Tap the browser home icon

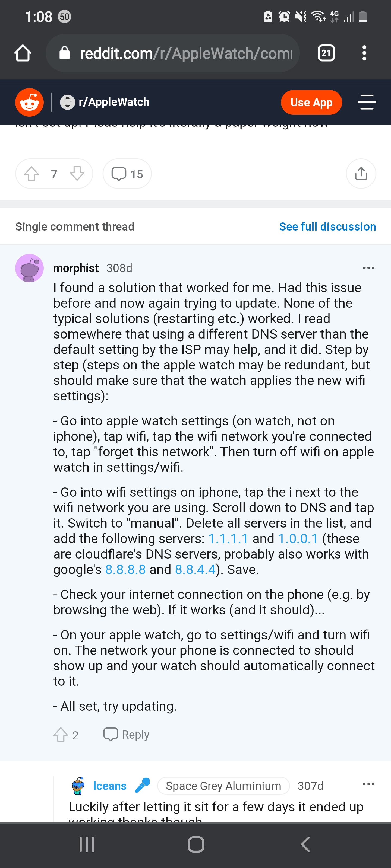click(x=23, y=53)
